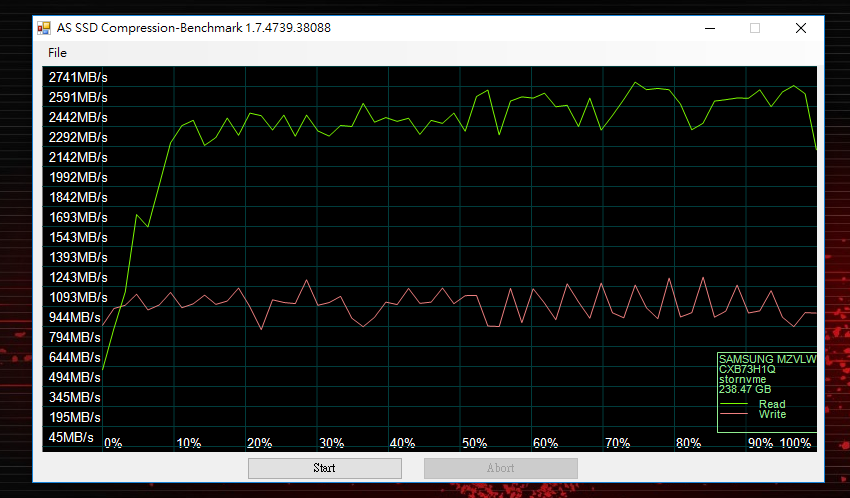This screenshot has width=850, height=498.
Task: Minimize the benchmark window
Action: (710, 28)
